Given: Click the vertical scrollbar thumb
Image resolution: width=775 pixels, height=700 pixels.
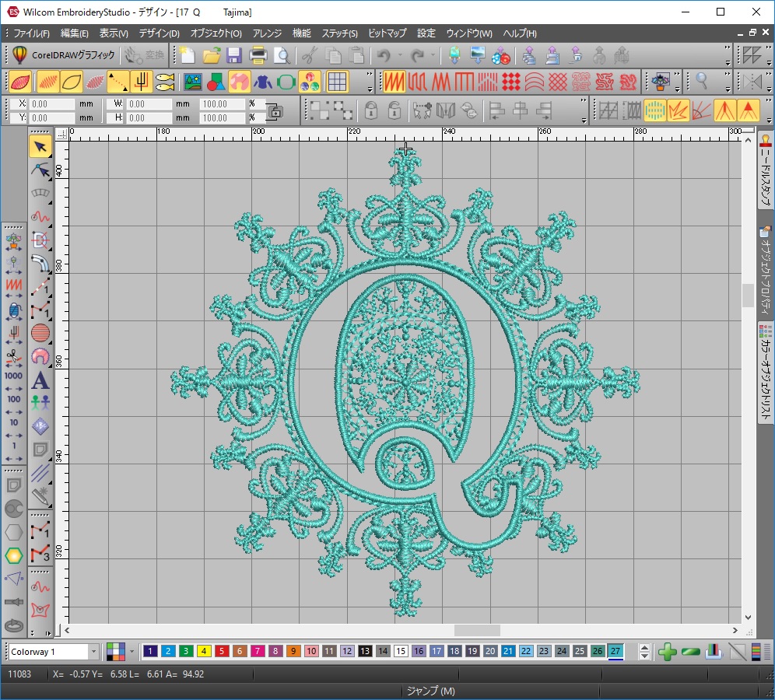Looking at the screenshot, I should click(x=748, y=296).
